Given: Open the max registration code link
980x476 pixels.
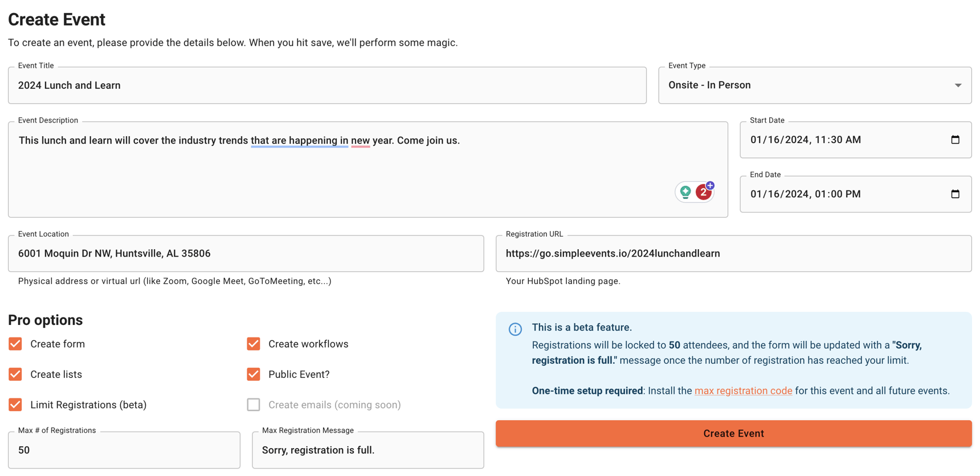Looking at the screenshot, I should pyautogui.click(x=743, y=390).
